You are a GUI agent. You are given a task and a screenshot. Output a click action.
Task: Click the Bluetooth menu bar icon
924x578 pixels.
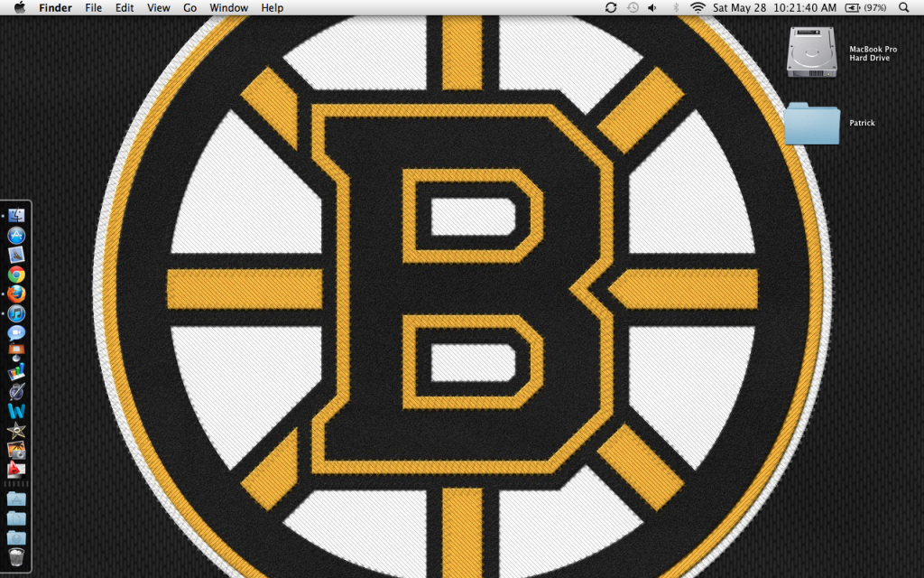(677, 7)
